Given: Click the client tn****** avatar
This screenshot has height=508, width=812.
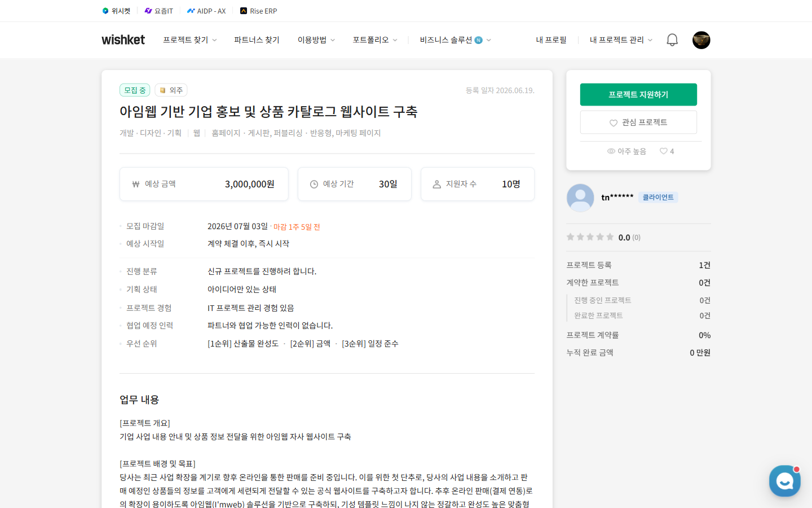Looking at the screenshot, I should click(x=580, y=198).
